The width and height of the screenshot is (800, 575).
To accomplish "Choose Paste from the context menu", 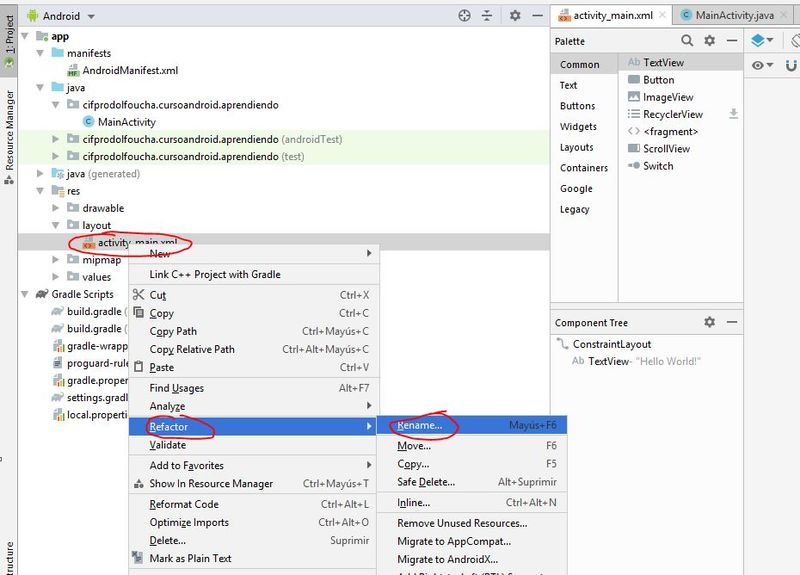I will 253,367.
